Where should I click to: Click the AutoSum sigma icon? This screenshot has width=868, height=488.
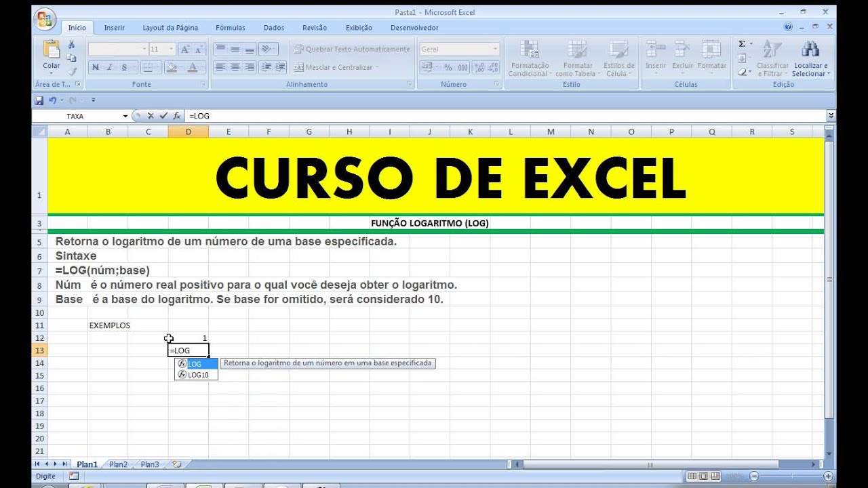coord(742,44)
